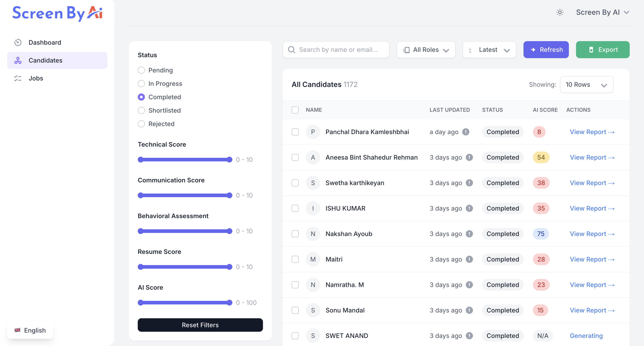
Task: Click the avatar letter A for Aneesa
Action: pyautogui.click(x=313, y=157)
